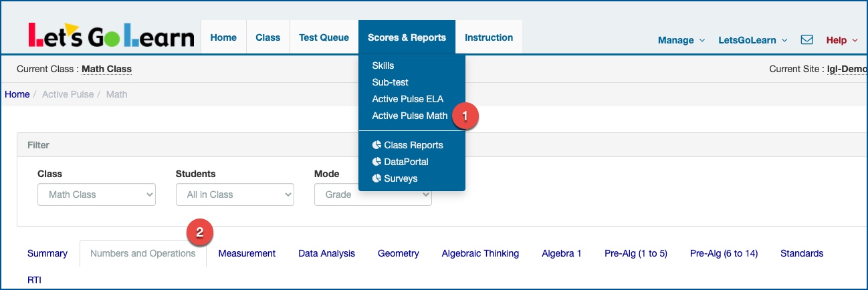
Task: Open the Algebra 1 tab
Action: coord(562,253)
